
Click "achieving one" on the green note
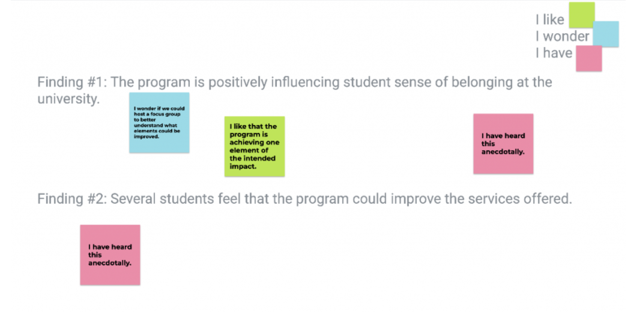[x=254, y=142]
